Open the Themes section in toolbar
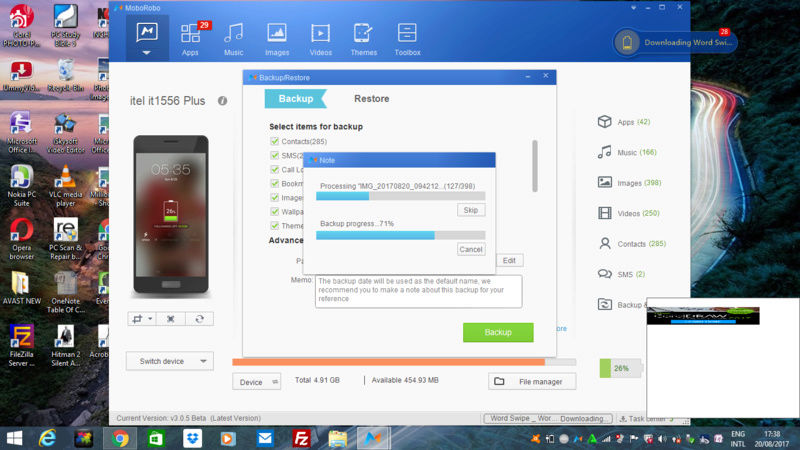The width and height of the screenshot is (800, 450). [364, 39]
